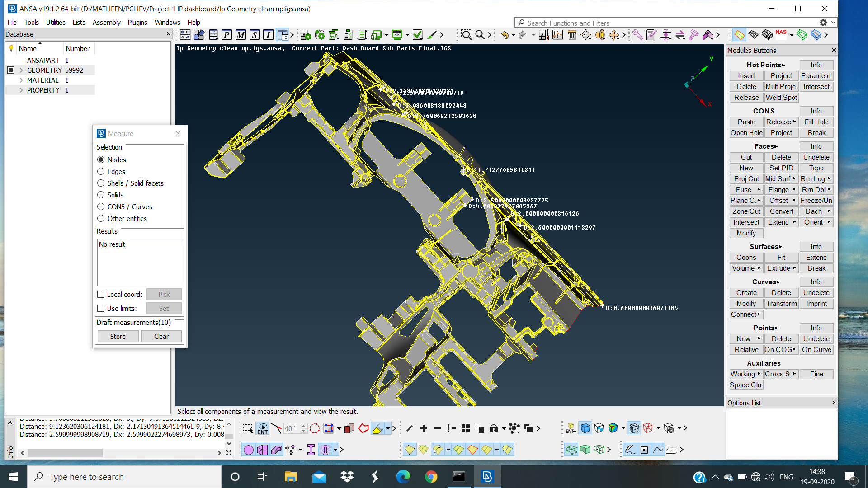Open the Delete trash bin tool
This screenshot has width=868, height=488.
(572, 34)
